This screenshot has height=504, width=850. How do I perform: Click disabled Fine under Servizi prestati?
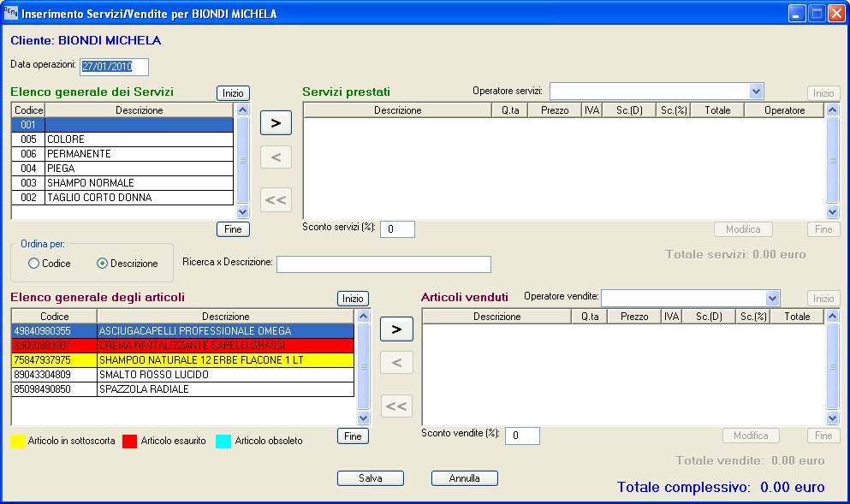click(823, 229)
